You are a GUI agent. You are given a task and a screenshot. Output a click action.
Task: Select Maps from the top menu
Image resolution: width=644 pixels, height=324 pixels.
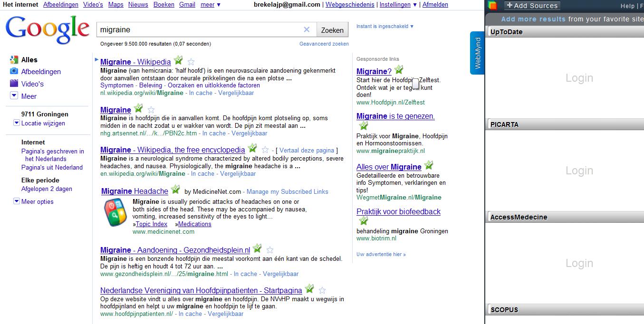tap(115, 5)
